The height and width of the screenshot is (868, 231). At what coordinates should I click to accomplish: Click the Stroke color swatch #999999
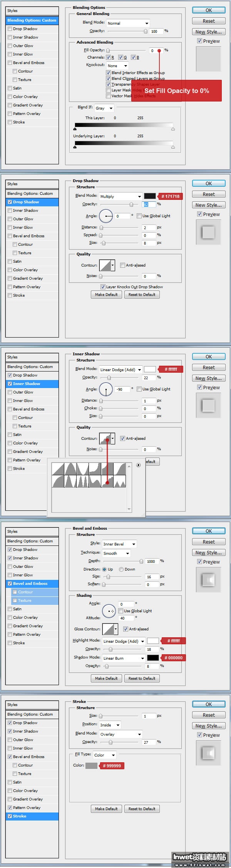coord(91,765)
